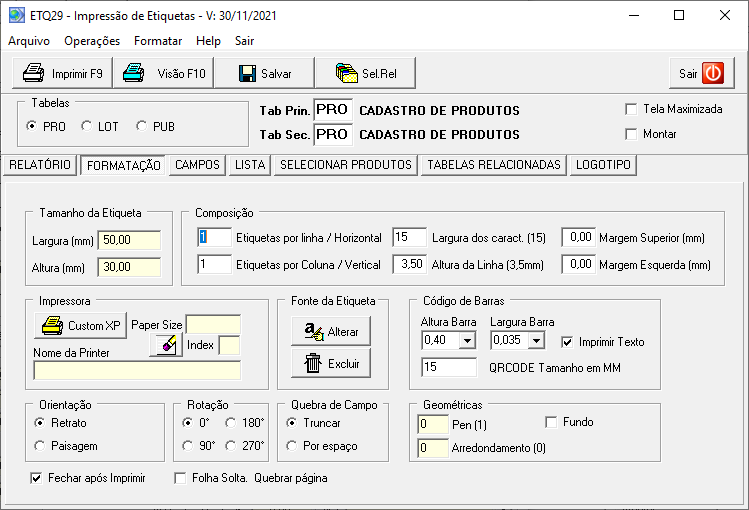Switch to the FORMATAÇÃO tab
Screen dimensions: 749x510
point(123,166)
